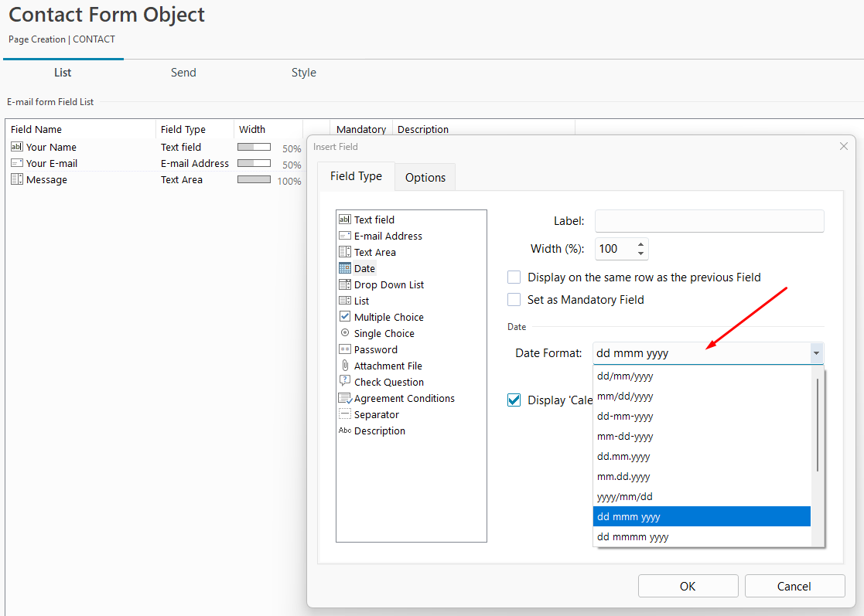Select the List field type icon
The height and width of the screenshot is (616, 864).
click(x=344, y=301)
